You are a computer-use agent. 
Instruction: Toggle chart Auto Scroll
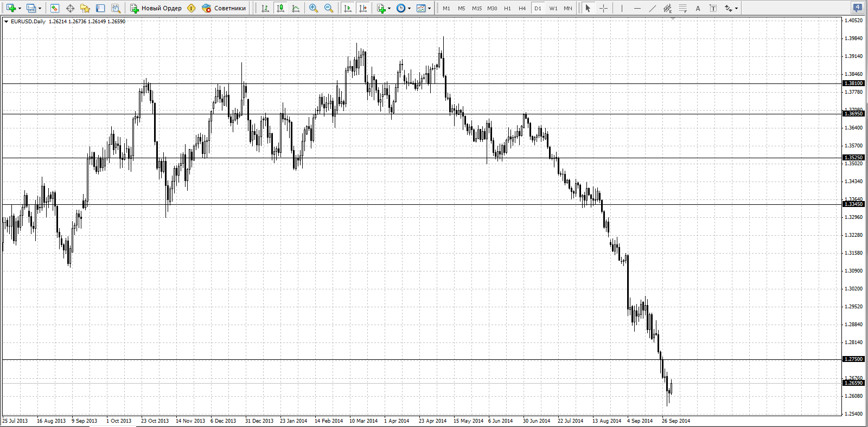coord(348,8)
